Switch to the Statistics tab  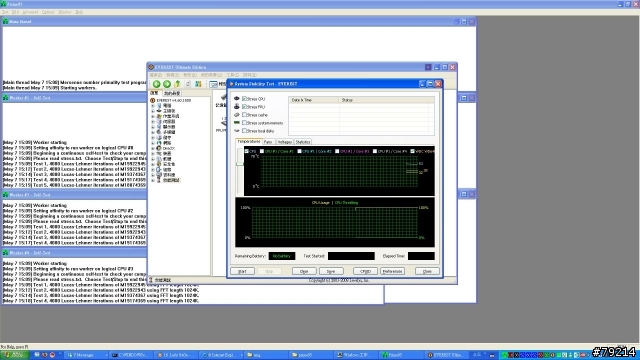tap(303, 142)
